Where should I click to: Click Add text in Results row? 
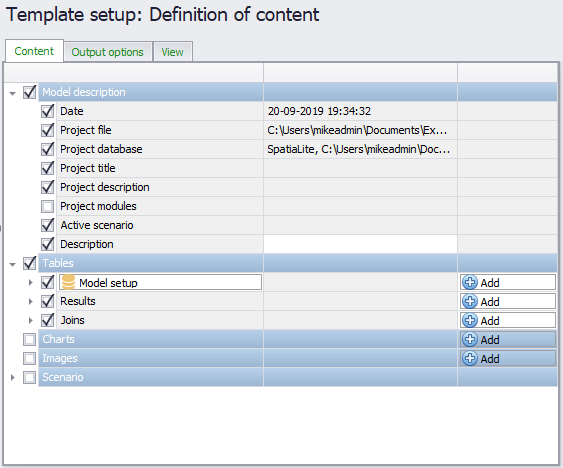pyautogui.click(x=490, y=302)
